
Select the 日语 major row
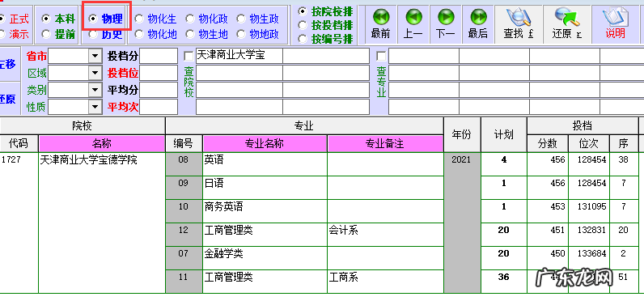coord(265,188)
